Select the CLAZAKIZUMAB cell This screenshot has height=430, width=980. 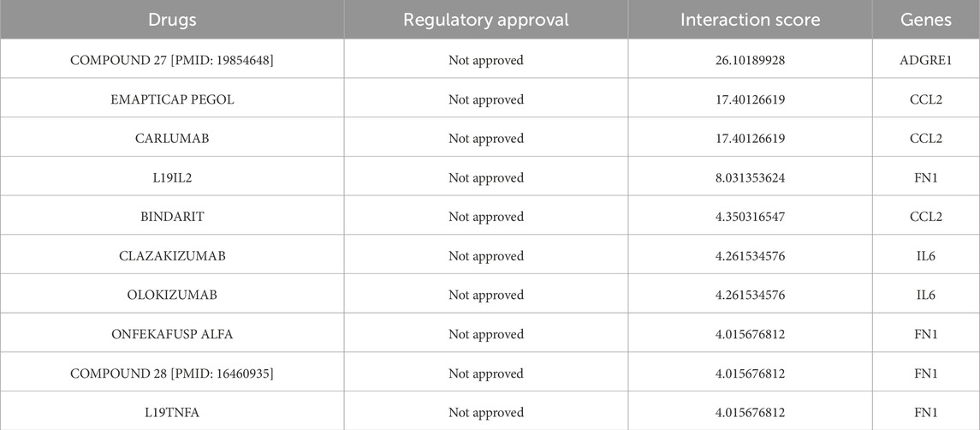(x=172, y=256)
